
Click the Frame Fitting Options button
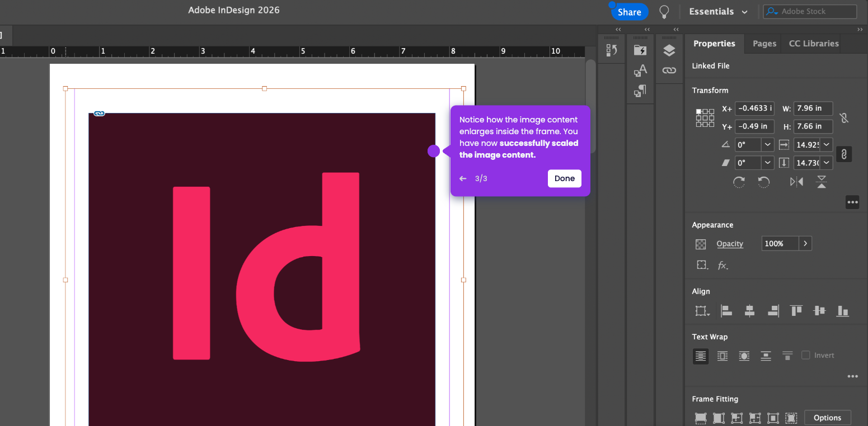[x=827, y=418]
